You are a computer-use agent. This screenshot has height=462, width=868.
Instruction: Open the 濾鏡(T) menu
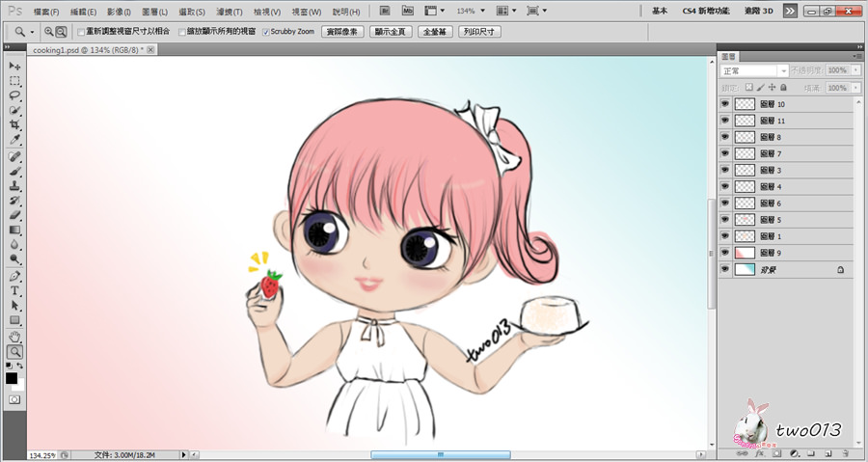click(x=228, y=12)
